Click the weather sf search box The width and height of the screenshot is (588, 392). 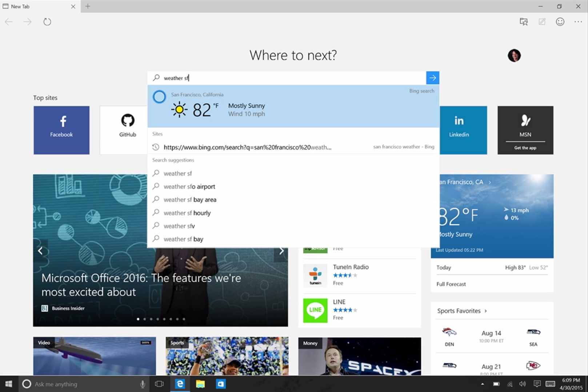coord(287,78)
